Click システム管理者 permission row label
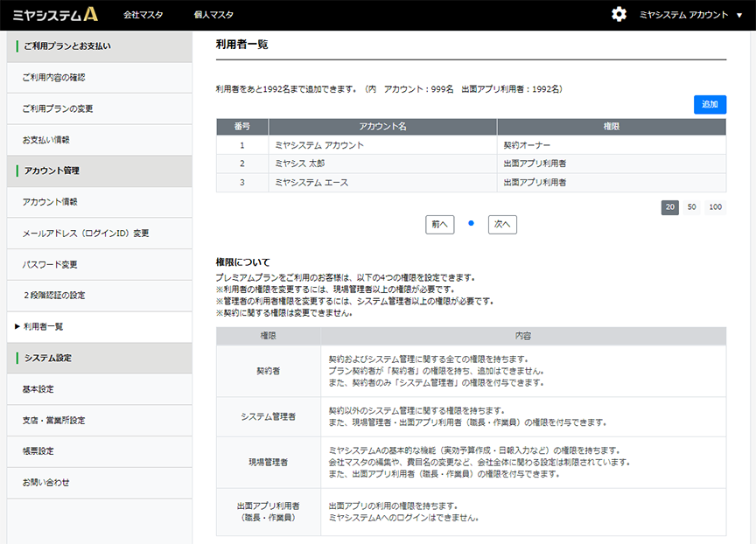Screen dimensions: 756x544 click(268, 417)
